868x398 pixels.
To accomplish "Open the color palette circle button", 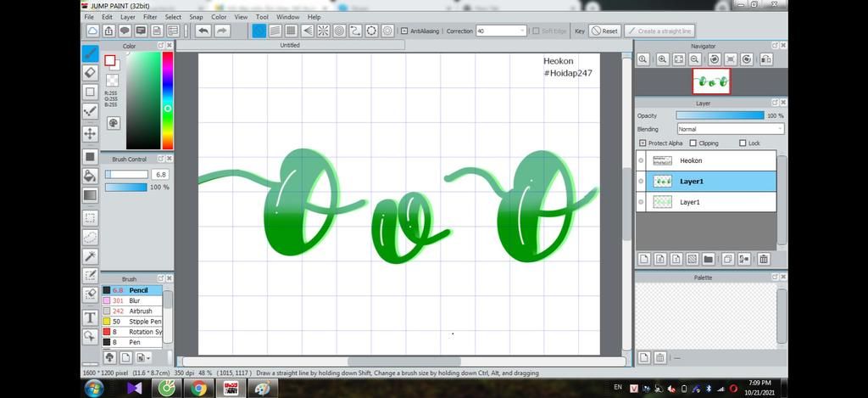I will click(114, 123).
